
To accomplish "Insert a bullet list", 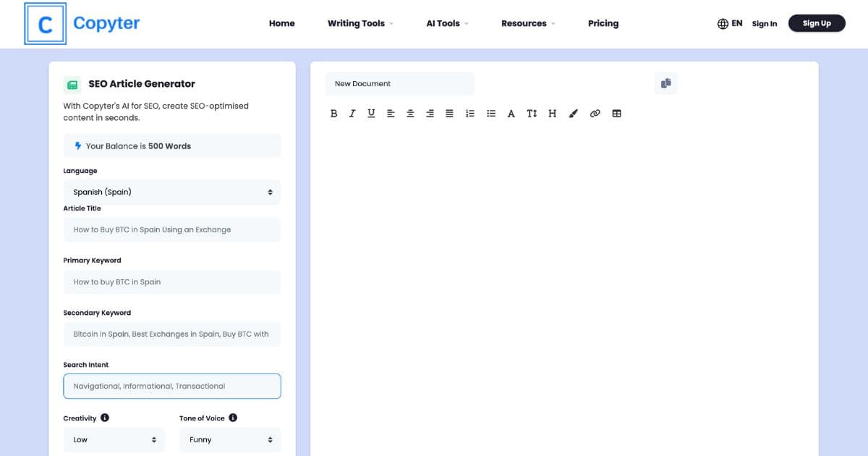I will (491, 113).
